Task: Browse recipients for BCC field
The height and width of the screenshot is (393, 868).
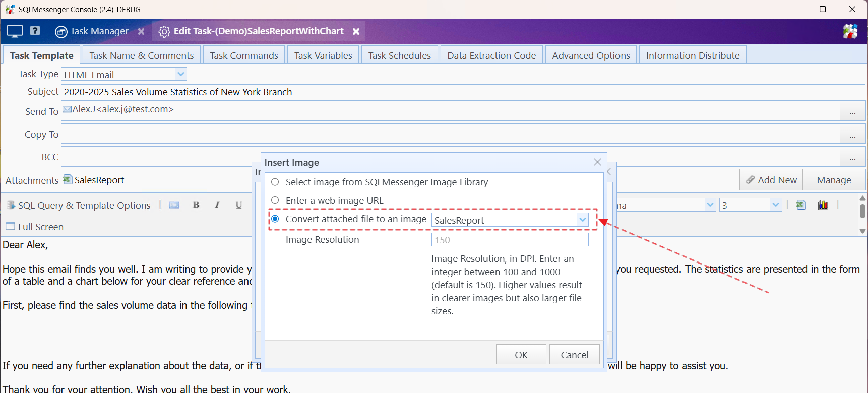Action: (852, 157)
